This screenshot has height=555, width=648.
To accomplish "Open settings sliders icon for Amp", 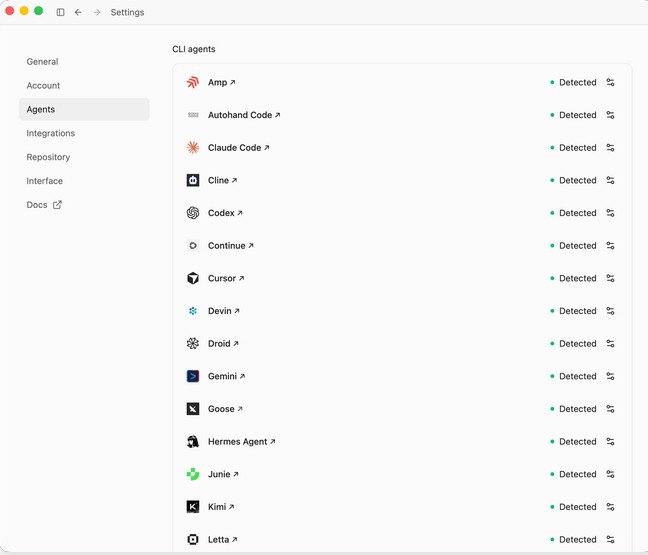I will pos(610,82).
